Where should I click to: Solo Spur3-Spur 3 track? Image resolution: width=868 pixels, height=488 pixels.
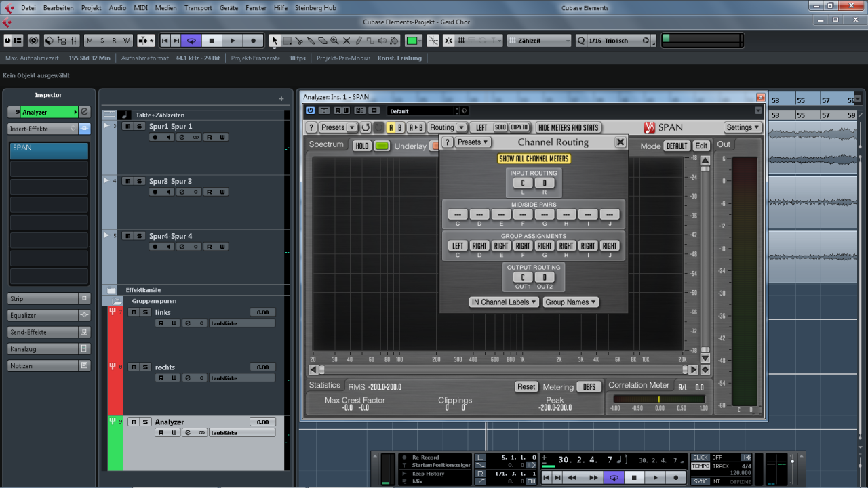point(138,181)
